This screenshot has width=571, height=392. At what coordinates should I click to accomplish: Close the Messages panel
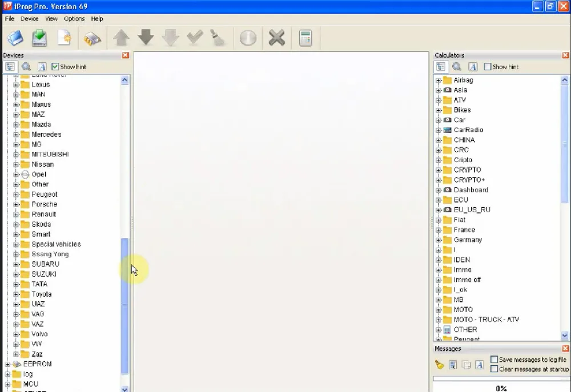point(565,348)
